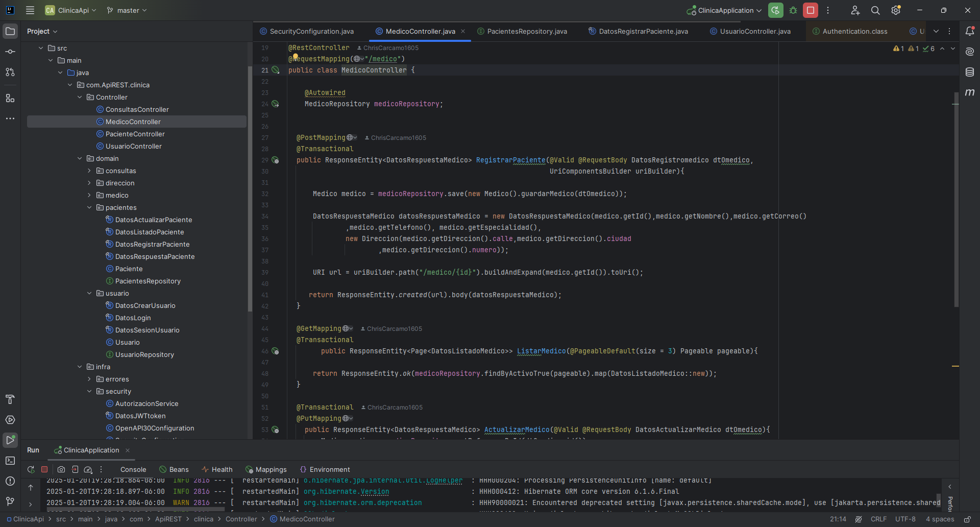This screenshot has width=980, height=527.
Task: Open the Pull Requests tool window
Action: tap(10, 72)
